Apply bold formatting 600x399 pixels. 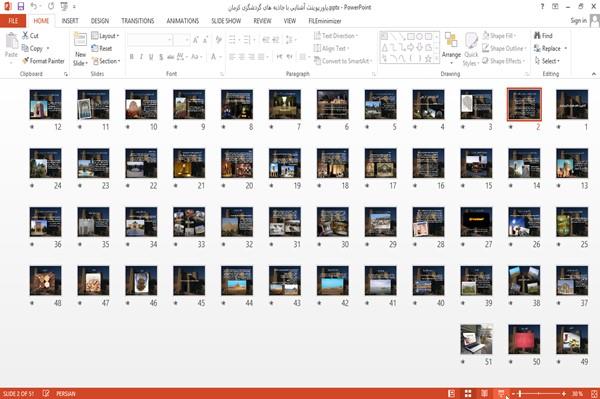click(x=131, y=57)
